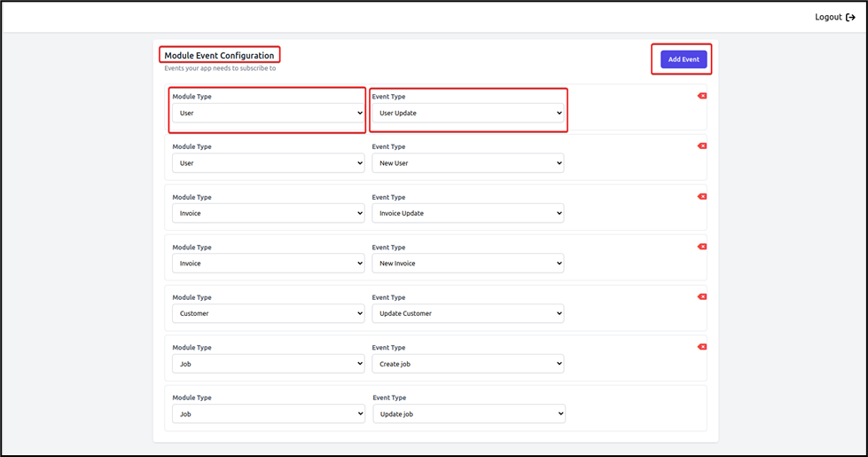This screenshot has width=868, height=457.
Task: Delete the User Update event row
Action: click(x=702, y=96)
